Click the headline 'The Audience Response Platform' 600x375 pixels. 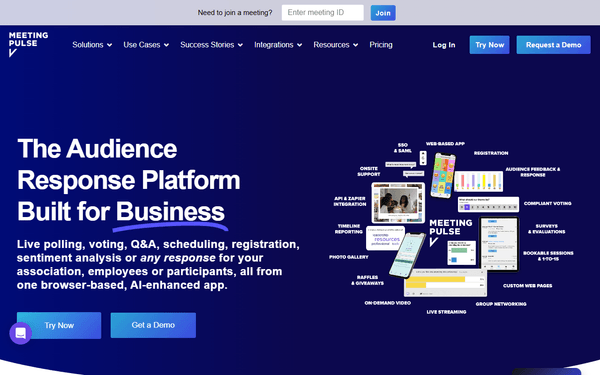click(x=129, y=164)
